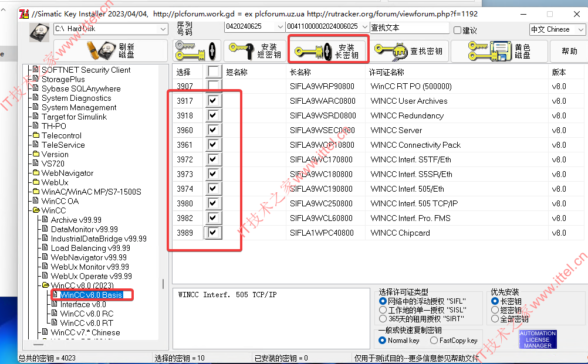This screenshot has height=364, width=588.
Task: Toggle the select-all checkbox in the header
Action: point(214,72)
